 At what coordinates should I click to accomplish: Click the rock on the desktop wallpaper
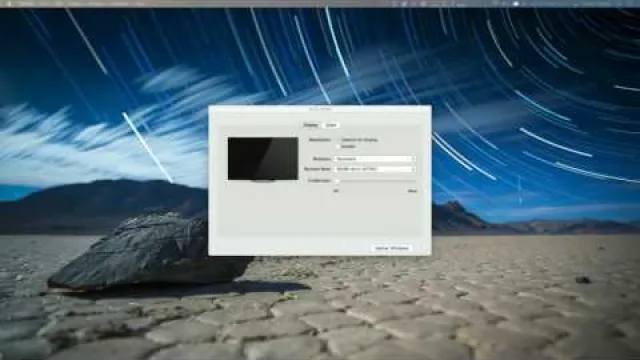click(151, 251)
